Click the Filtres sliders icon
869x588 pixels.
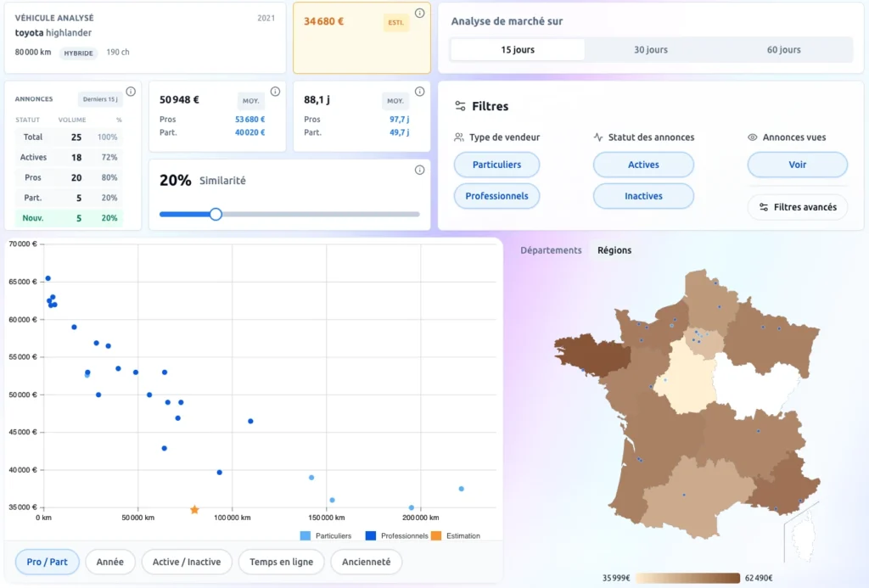click(460, 106)
